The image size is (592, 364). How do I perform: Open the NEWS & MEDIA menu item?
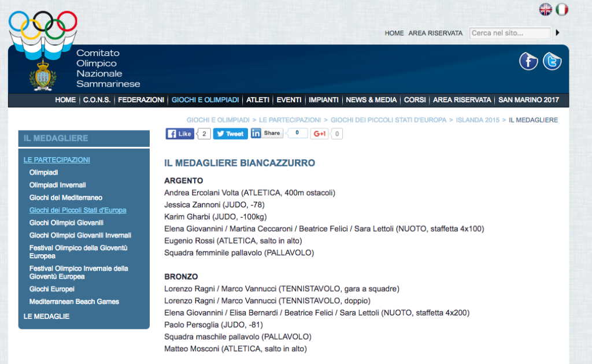pos(371,100)
